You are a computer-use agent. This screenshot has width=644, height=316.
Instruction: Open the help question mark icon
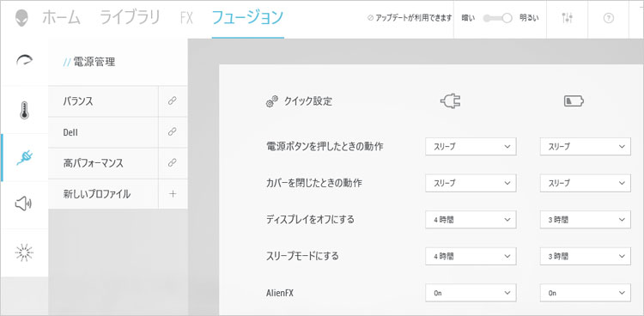click(609, 18)
